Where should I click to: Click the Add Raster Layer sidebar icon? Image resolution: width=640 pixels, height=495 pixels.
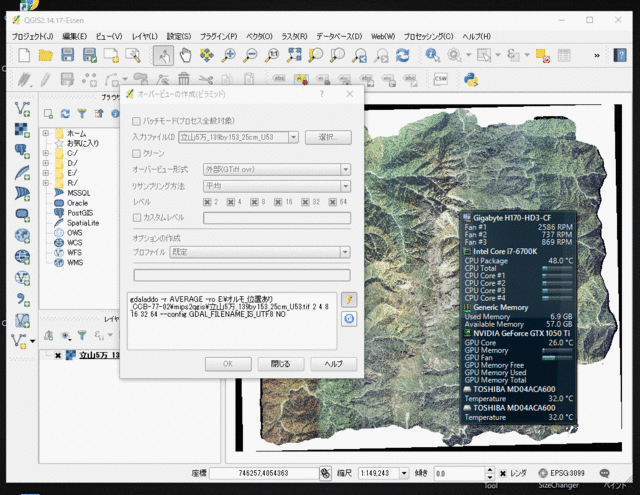(22, 130)
